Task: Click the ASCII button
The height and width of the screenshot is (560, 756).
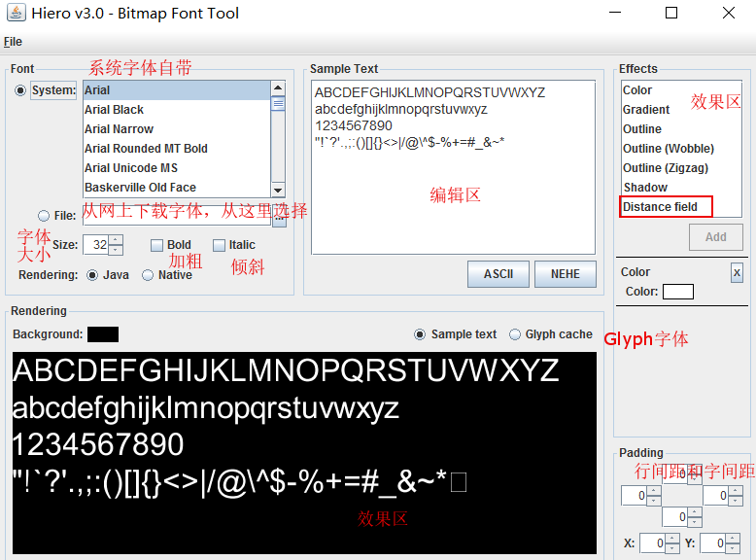Action: coord(498,274)
